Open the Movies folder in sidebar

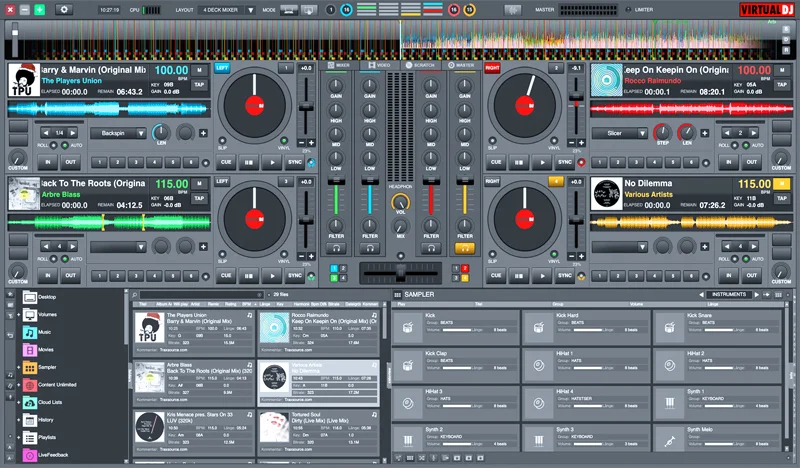tap(39, 350)
